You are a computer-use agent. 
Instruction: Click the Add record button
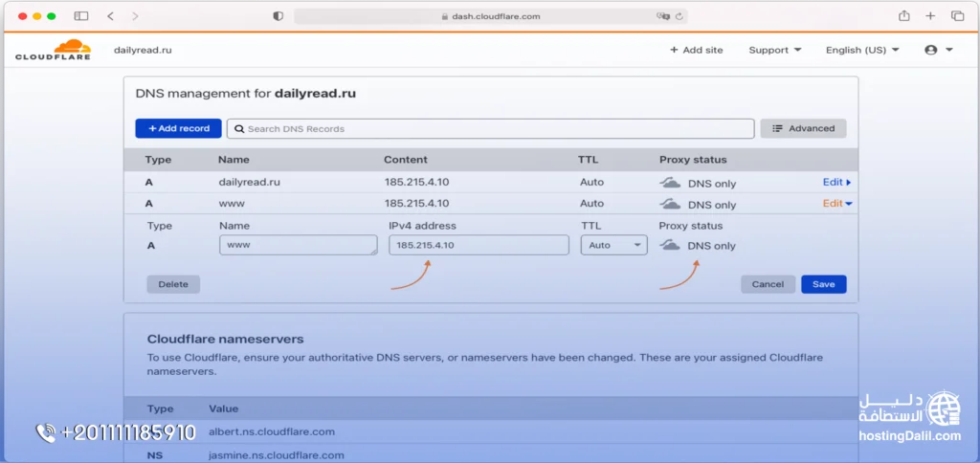178,128
